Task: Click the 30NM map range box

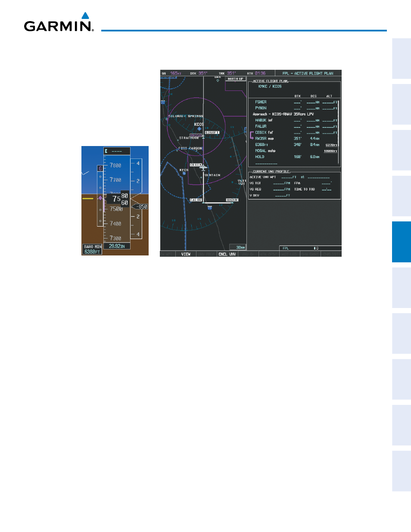Action: (x=237, y=247)
